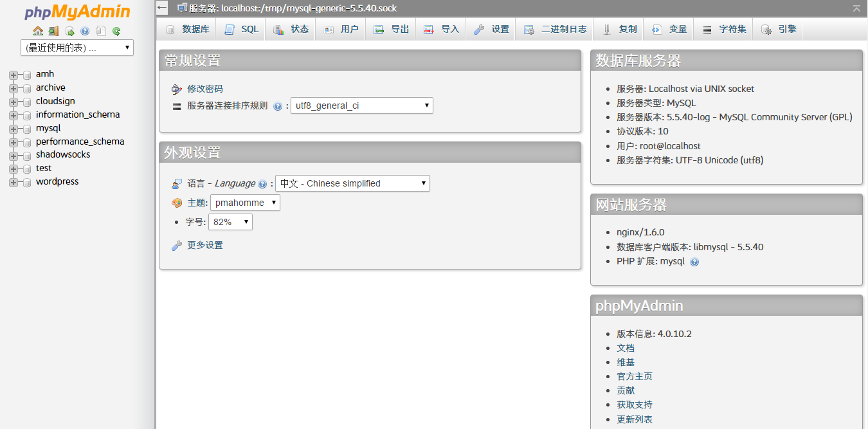Visit the 官方主页 link
The image size is (868, 429).
635,376
